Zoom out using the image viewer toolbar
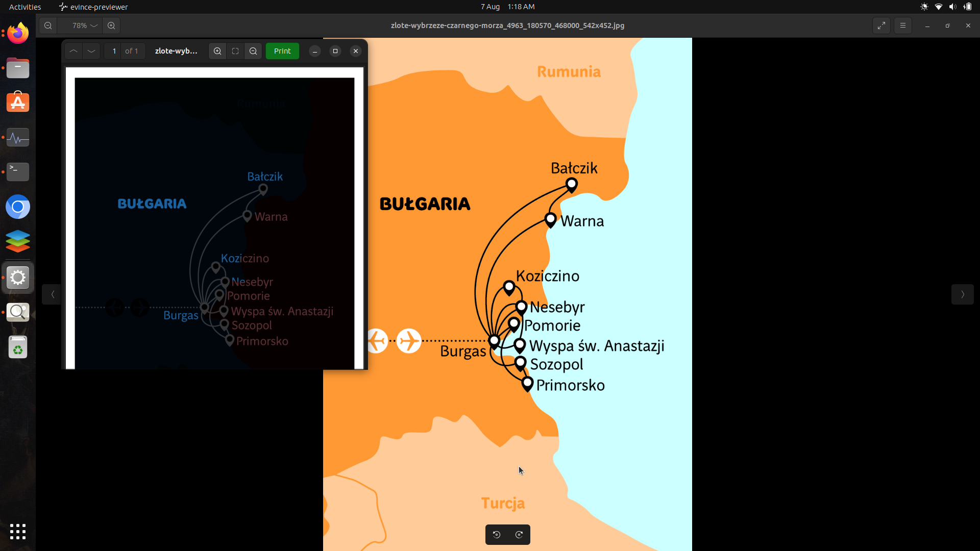This screenshot has width=980, height=551. click(x=48, y=26)
